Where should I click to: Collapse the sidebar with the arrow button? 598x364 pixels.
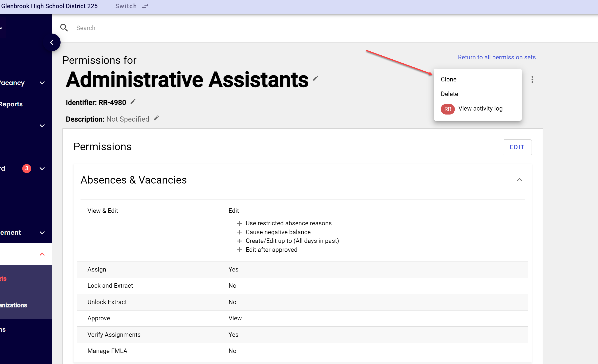(52, 42)
